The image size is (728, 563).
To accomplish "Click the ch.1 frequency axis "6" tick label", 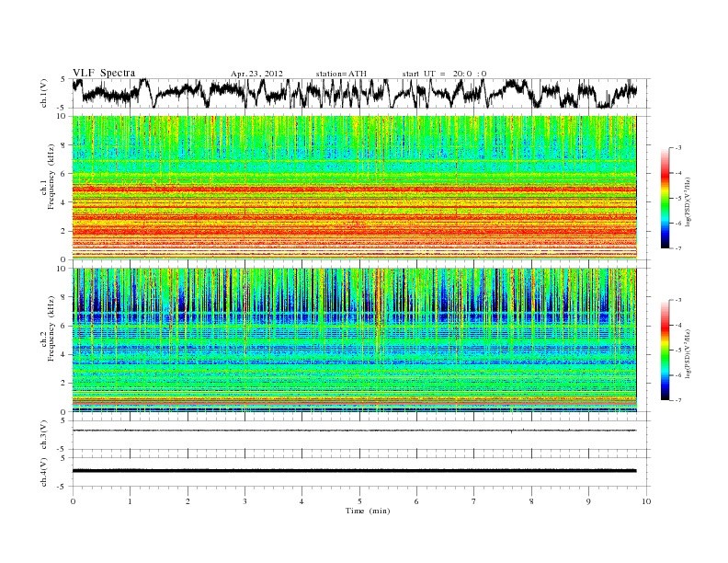I will pos(63,174).
